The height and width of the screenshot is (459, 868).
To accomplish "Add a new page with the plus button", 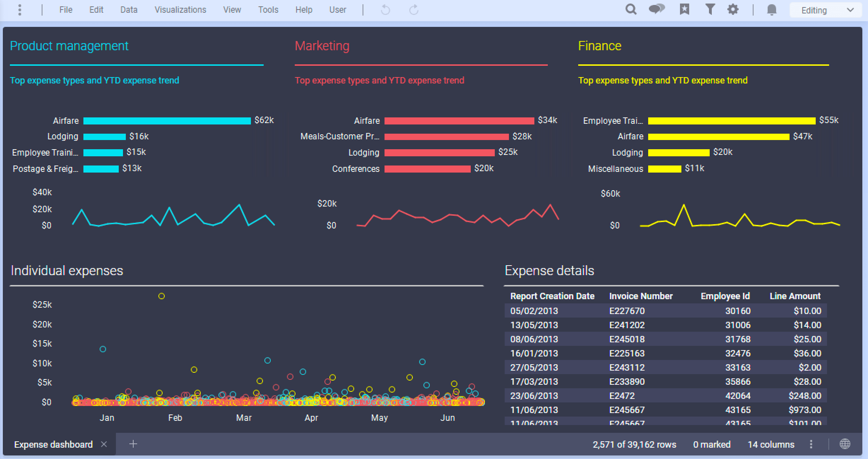I will [134, 444].
